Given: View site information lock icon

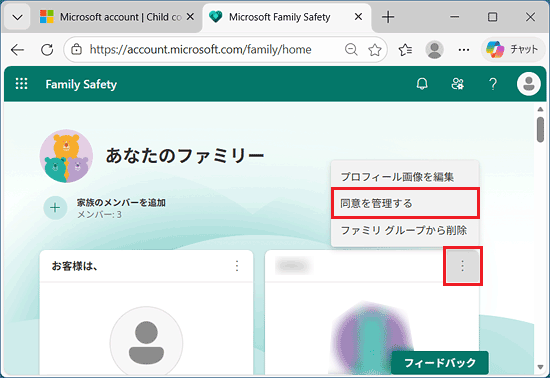Looking at the screenshot, I should [x=76, y=50].
